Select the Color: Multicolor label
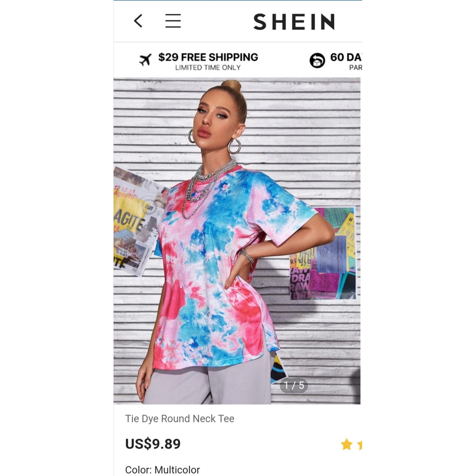Image resolution: width=476 pixels, height=476 pixels. point(162,469)
